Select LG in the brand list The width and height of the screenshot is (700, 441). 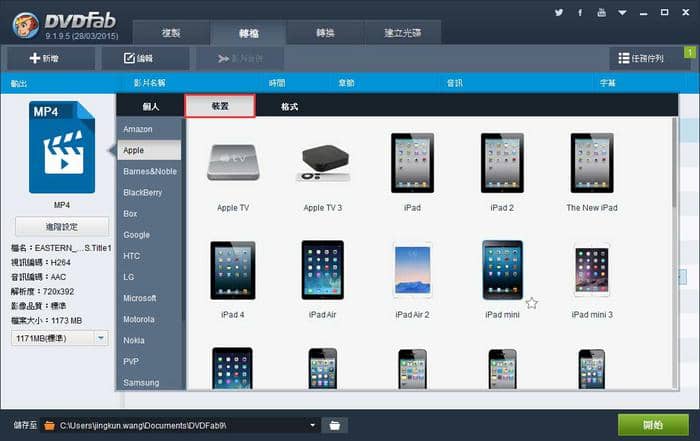pyautogui.click(x=149, y=277)
